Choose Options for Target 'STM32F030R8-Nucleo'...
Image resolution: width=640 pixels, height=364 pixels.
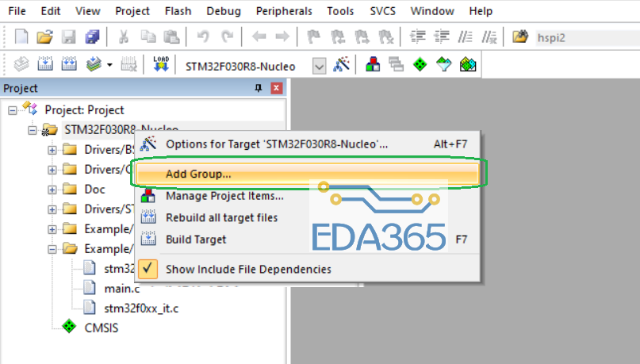point(308,144)
